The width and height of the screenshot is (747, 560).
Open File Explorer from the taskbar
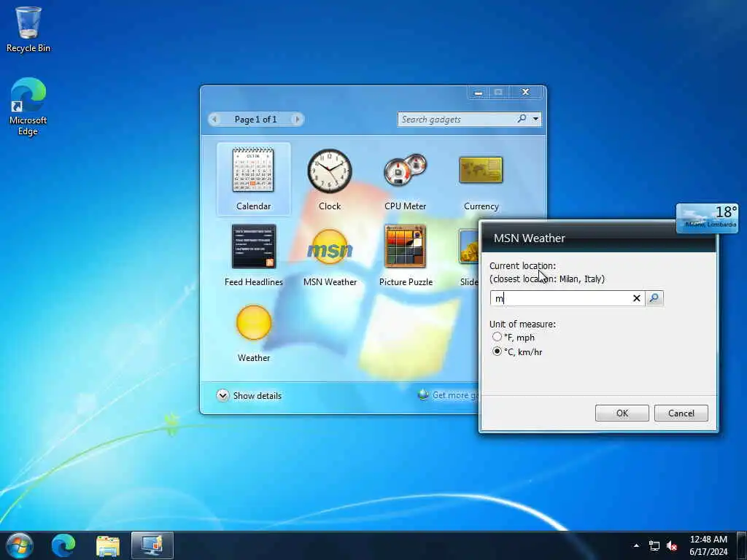pos(108,545)
